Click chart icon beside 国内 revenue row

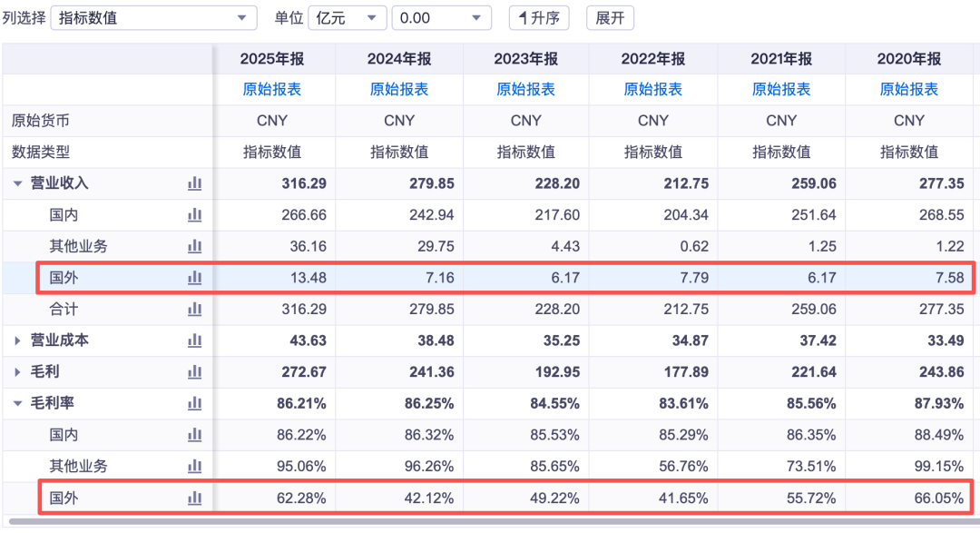click(194, 215)
